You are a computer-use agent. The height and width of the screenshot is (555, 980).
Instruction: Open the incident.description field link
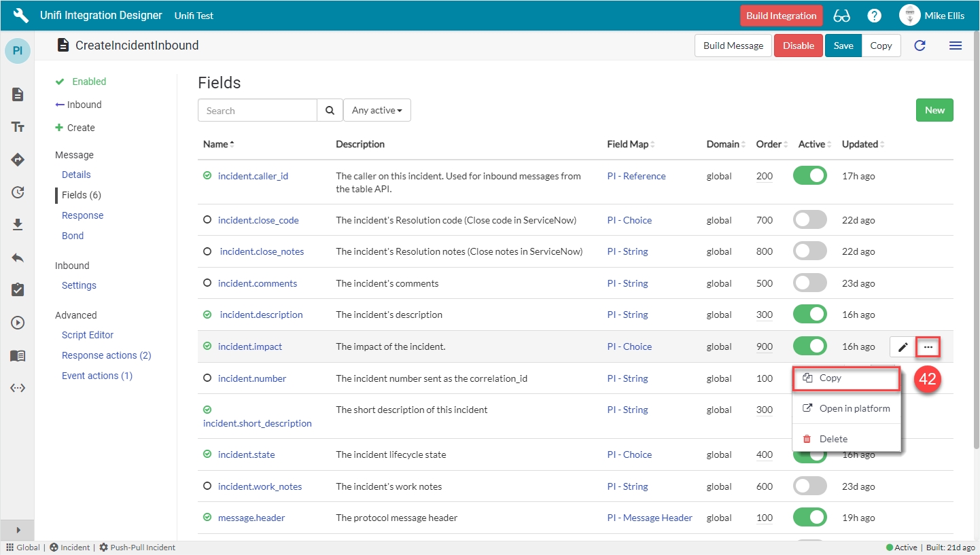(261, 315)
